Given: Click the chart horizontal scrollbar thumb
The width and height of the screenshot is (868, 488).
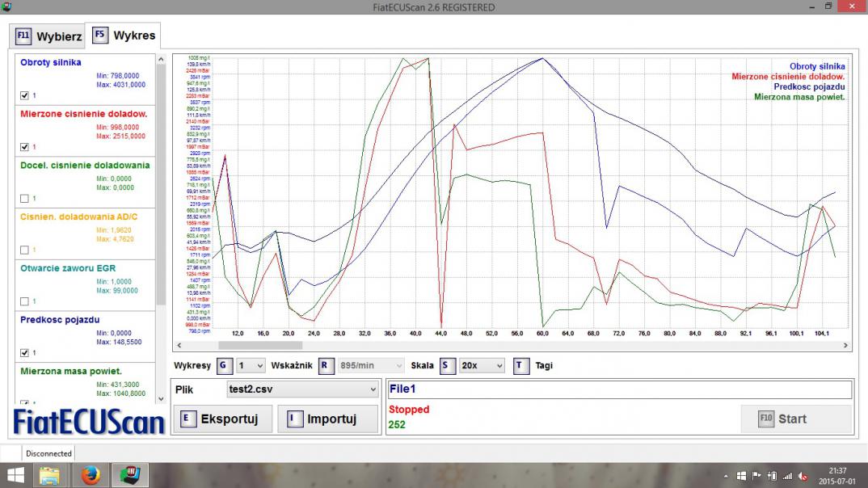Looking at the screenshot, I should point(260,345).
